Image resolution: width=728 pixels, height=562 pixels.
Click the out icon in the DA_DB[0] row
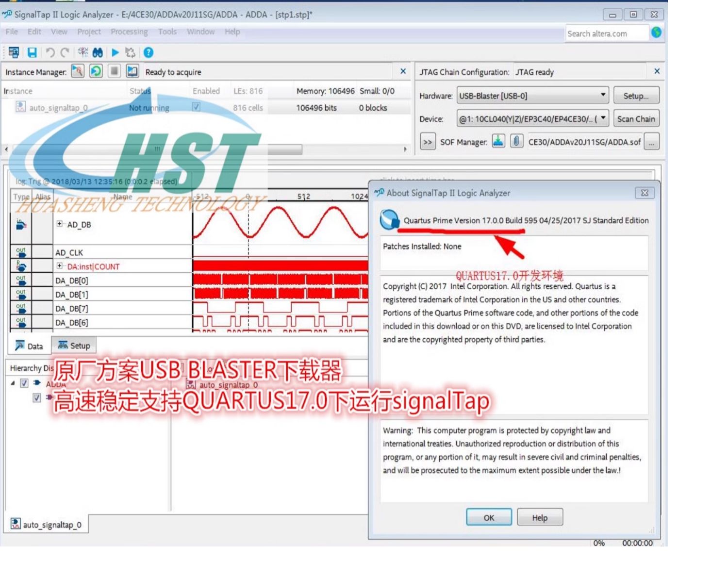21,280
